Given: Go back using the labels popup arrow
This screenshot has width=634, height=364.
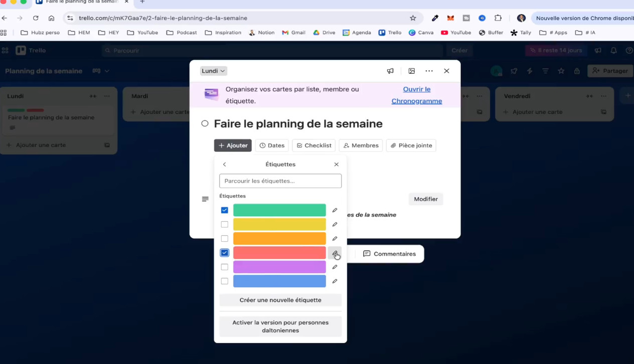Looking at the screenshot, I should pos(224,164).
